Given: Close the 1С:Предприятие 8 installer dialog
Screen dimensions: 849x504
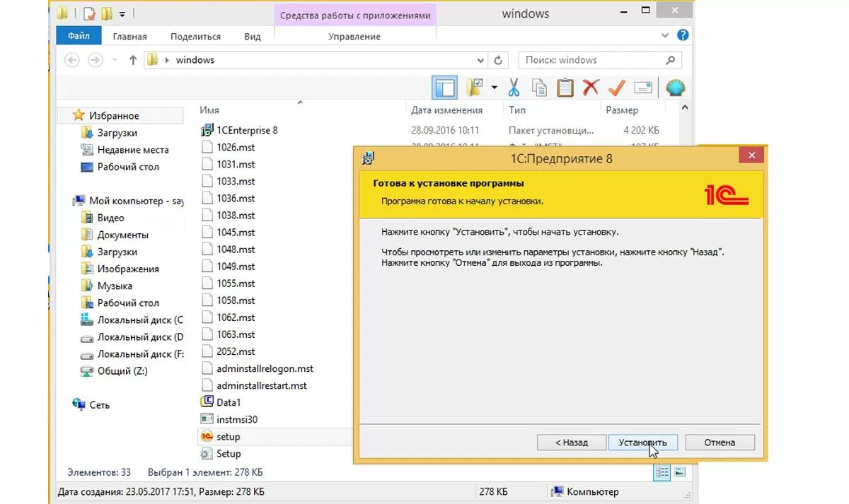Looking at the screenshot, I should (751, 156).
